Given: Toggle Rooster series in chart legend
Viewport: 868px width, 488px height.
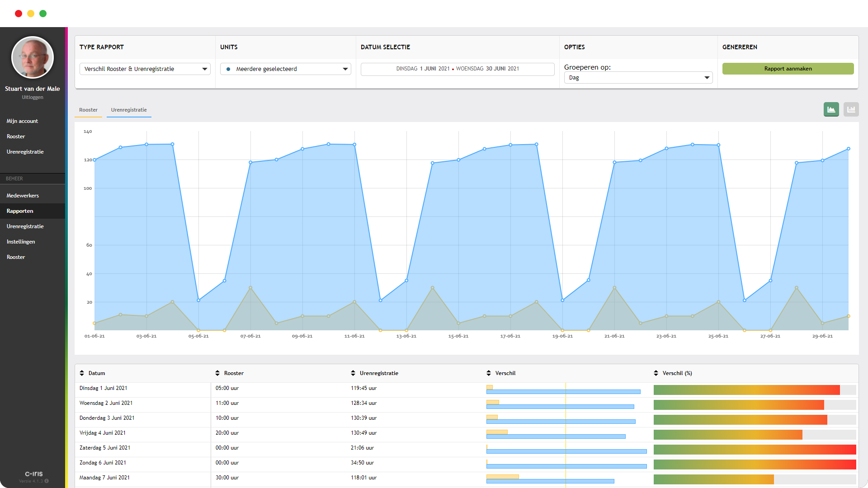Looking at the screenshot, I should pos(88,110).
